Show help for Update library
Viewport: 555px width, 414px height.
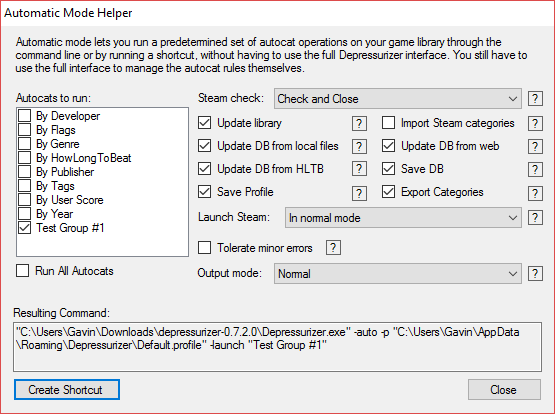point(359,123)
